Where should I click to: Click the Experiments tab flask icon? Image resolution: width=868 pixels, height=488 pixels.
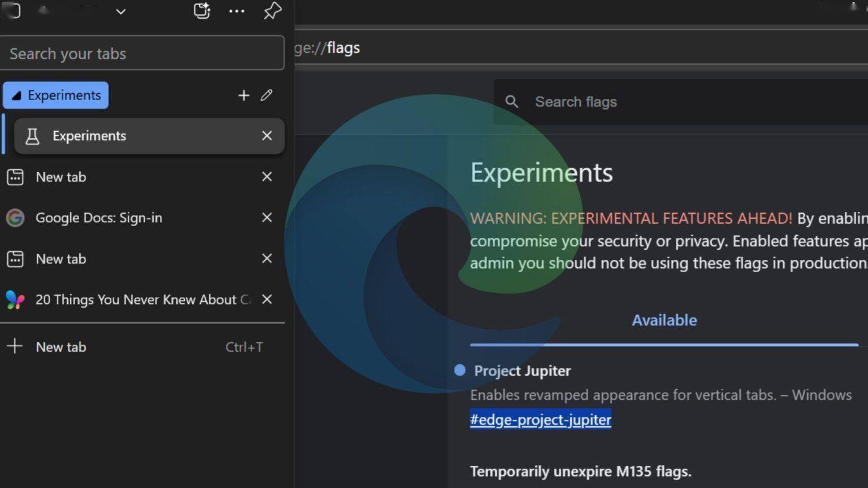coord(33,136)
